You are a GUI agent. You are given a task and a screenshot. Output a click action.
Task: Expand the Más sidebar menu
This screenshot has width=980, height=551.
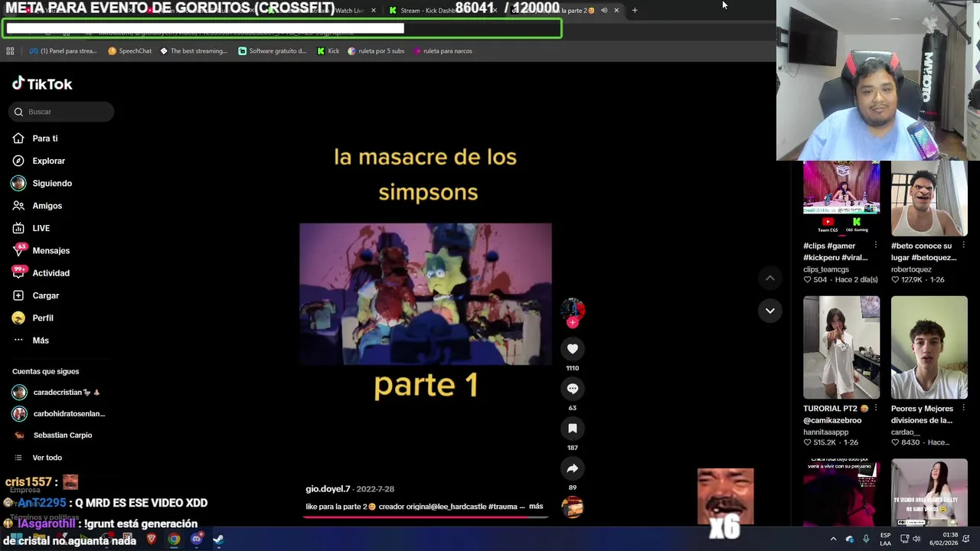coord(31,341)
